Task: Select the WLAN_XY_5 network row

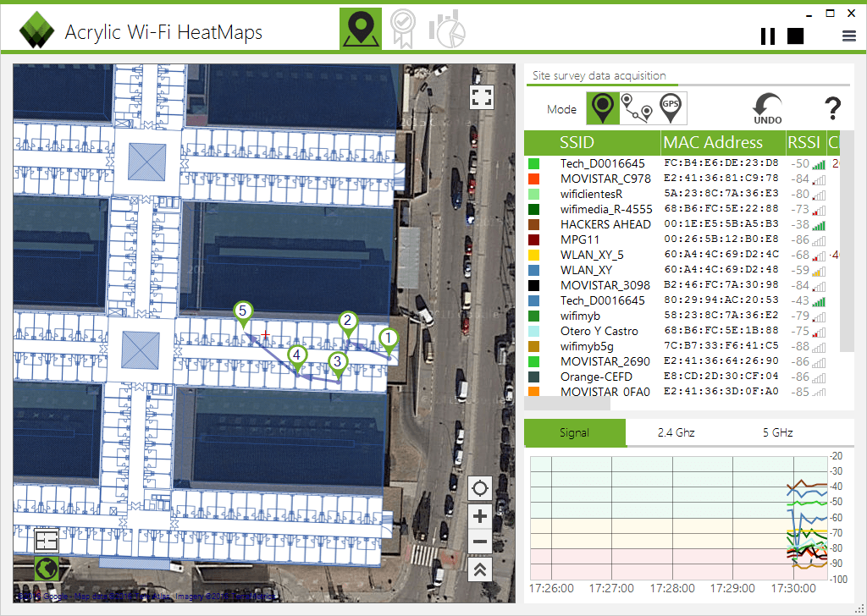Action: pos(682,255)
